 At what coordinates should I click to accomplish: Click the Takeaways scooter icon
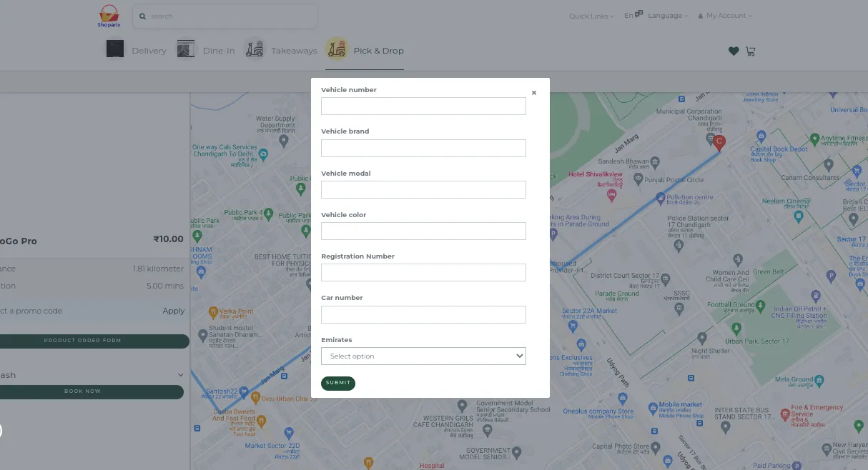point(255,49)
